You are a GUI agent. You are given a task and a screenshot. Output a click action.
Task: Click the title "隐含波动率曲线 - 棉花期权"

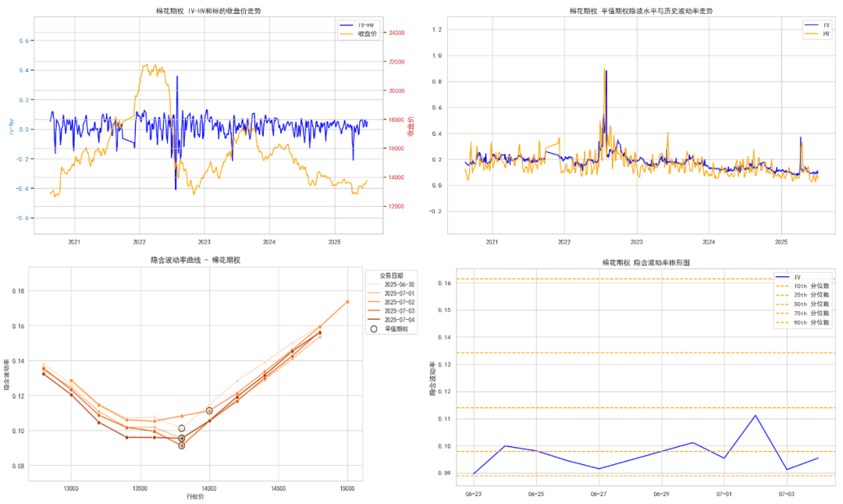pyautogui.click(x=195, y=260)
